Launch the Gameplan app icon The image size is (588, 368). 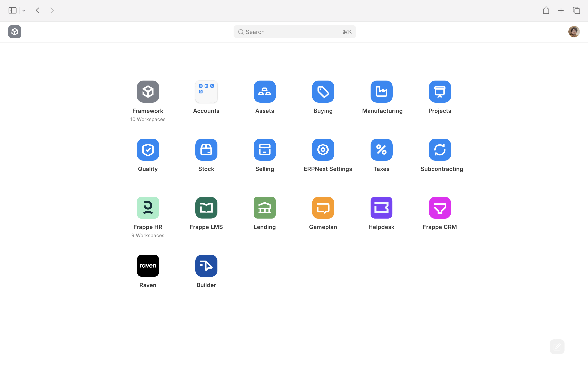323,208
